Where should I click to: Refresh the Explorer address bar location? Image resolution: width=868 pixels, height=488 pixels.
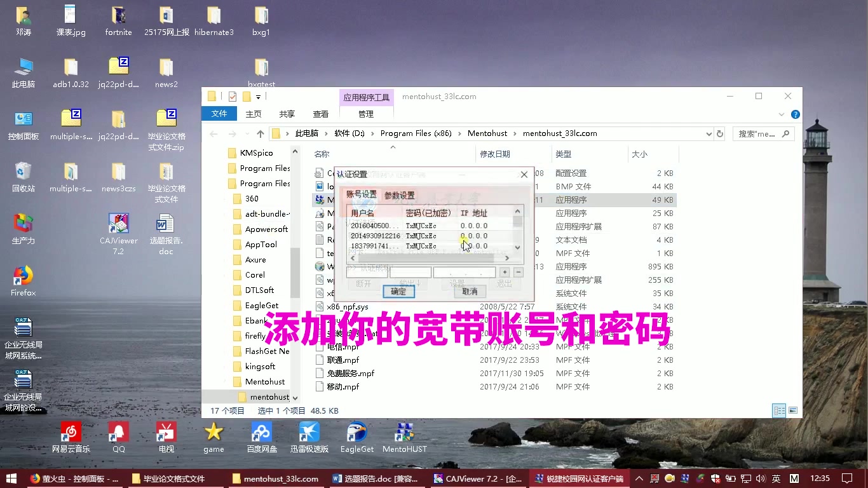tap(720, 133)
